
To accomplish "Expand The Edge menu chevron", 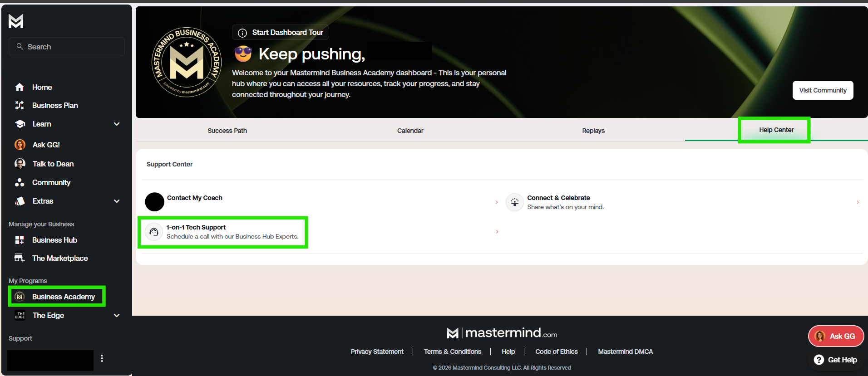I will (117, 315).
